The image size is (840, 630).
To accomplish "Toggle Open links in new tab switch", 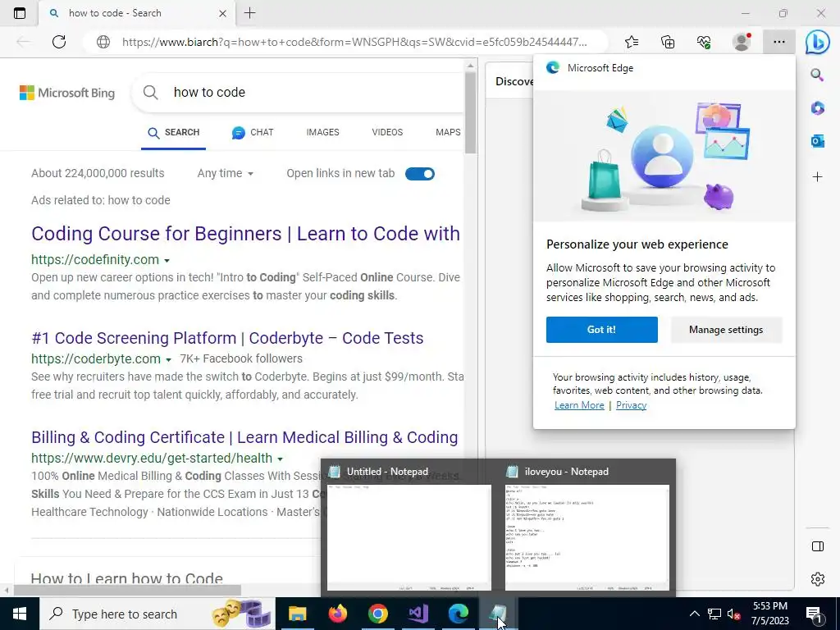I will click(420, 174).
